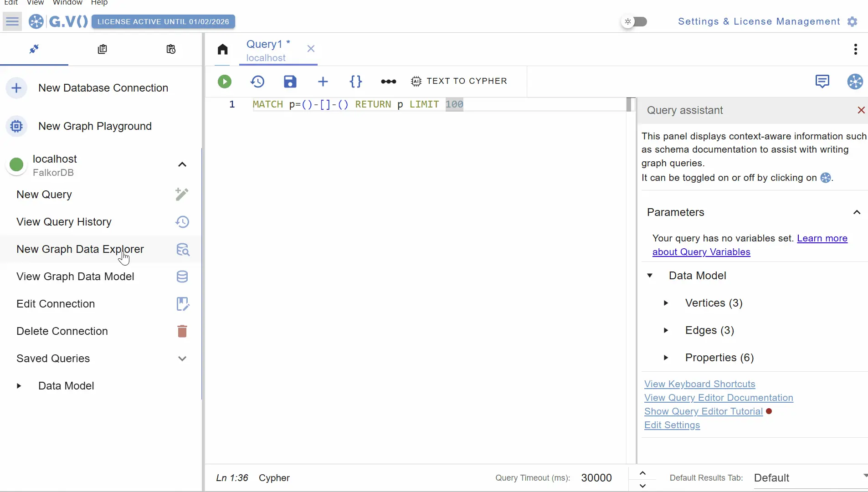Switch to the Query1 tab

point(269,50)
